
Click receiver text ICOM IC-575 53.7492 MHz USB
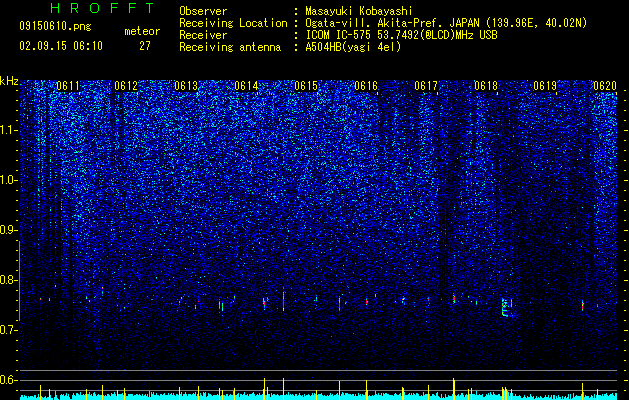(401, 35)
